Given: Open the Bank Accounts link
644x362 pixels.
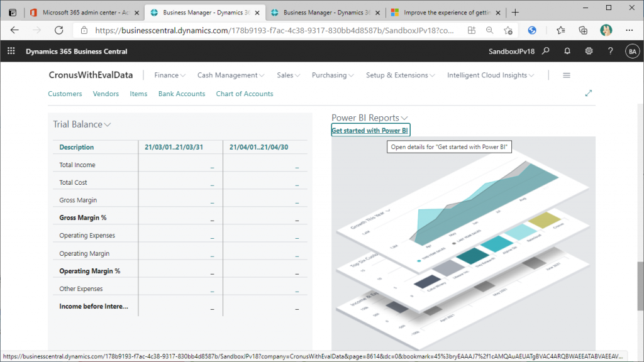Looking at the screenshot, I should point(182,94).
